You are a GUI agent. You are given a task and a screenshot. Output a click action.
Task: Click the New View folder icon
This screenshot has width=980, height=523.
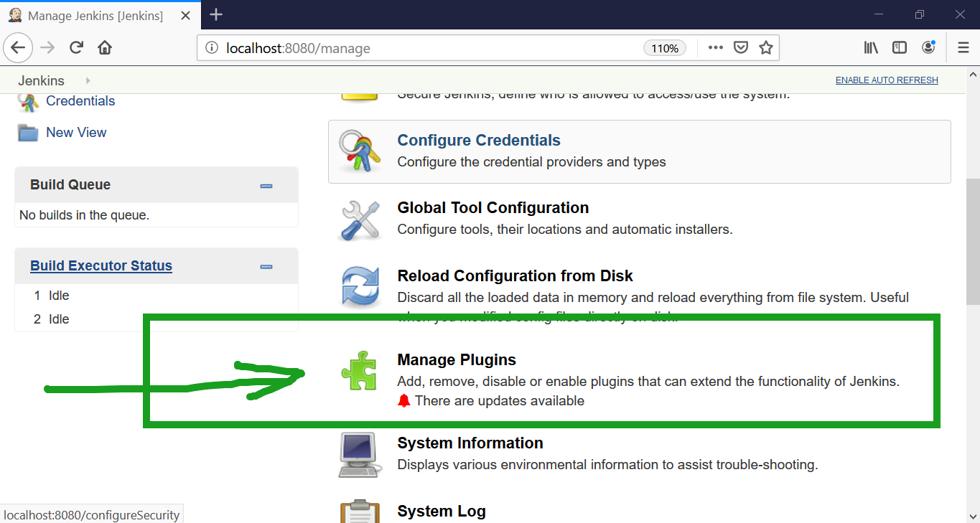click(28, 133)
